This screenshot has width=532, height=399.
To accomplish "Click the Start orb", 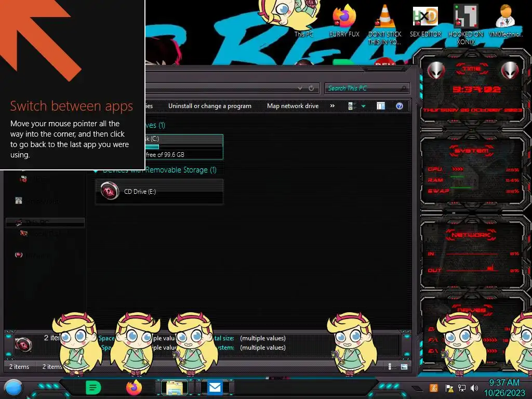I will click(x=13, y=389).
